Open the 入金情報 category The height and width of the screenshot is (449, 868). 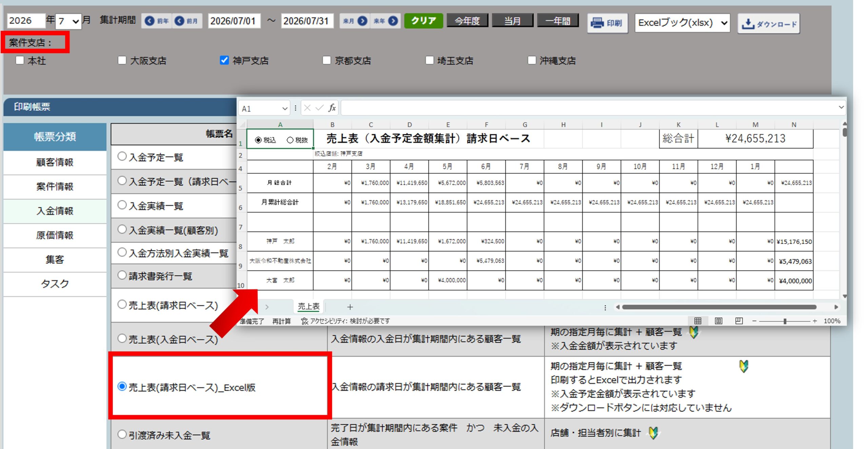click(55, 211)
